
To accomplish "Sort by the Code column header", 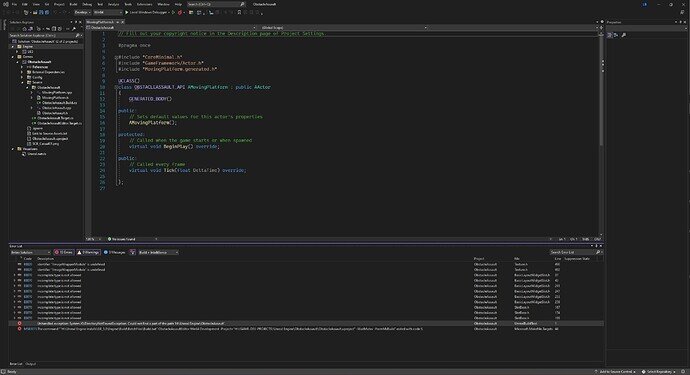I will click(28, 258).
